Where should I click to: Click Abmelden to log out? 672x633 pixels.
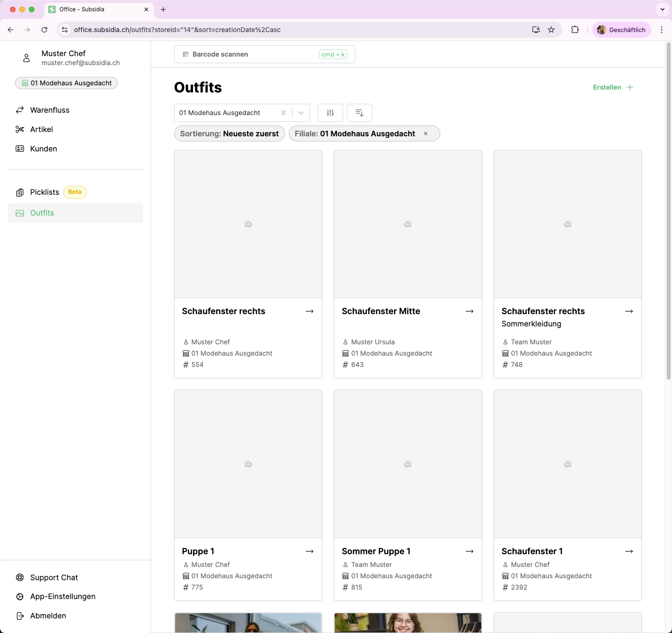[x=48, y=616]
